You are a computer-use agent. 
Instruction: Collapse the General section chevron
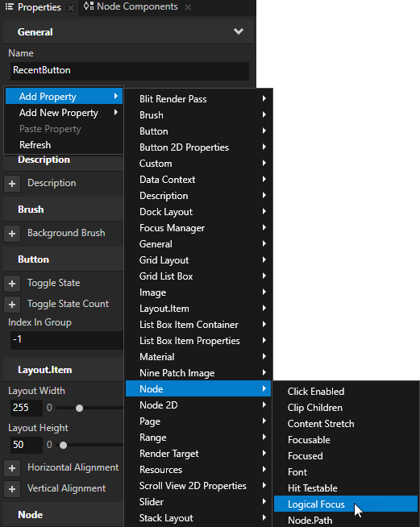click(x=239, y=31)
